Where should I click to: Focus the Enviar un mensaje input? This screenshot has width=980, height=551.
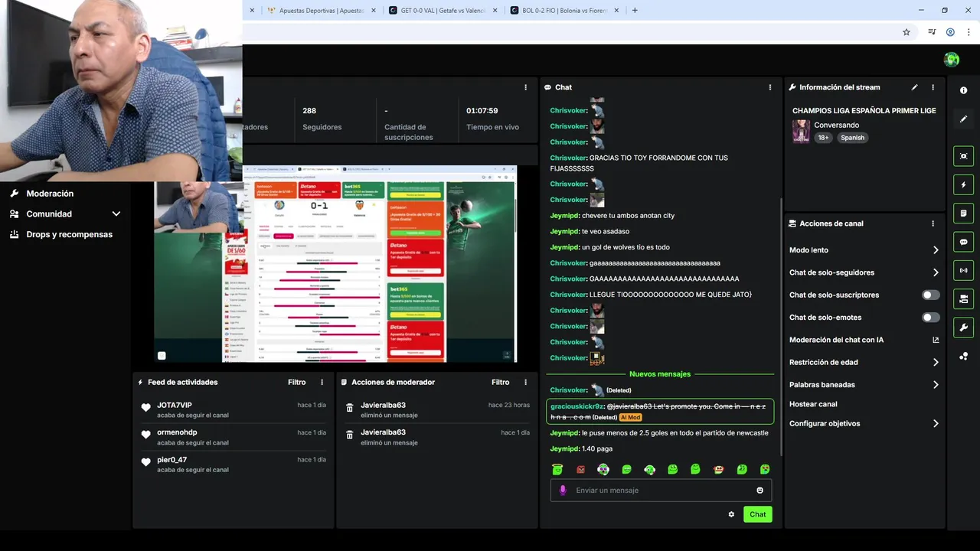click(661, 491)
